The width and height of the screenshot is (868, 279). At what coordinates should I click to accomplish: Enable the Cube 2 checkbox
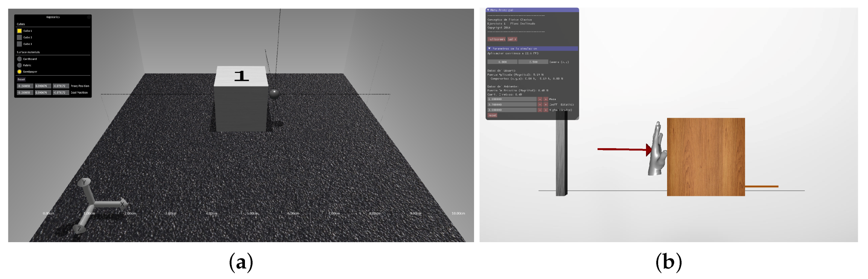pyautogui.click(x=19, y=37)
